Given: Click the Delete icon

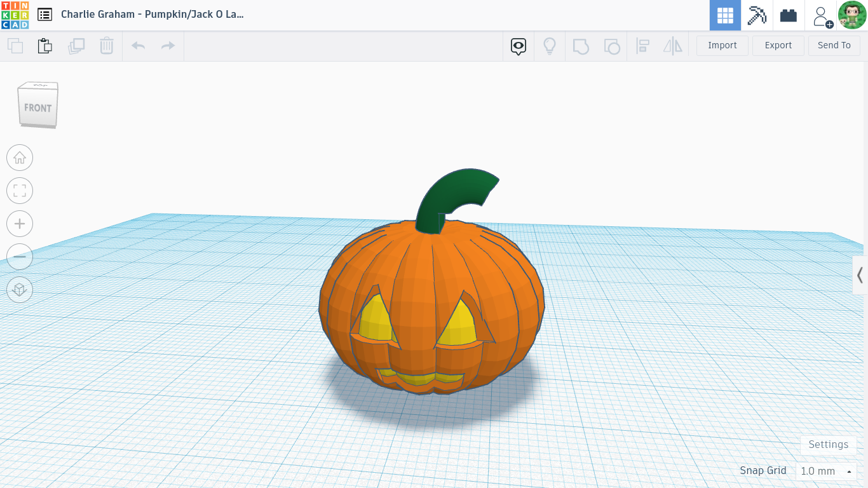Looking at the screenshot, I should click(106, 46).
